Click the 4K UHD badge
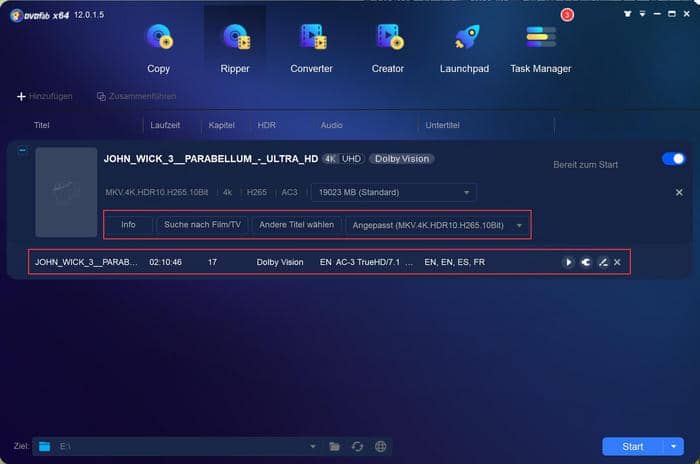 [x=343, y=159]
